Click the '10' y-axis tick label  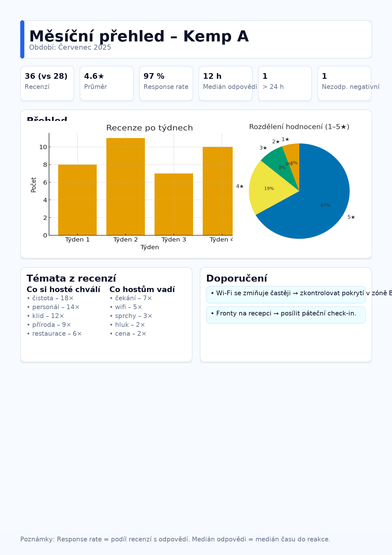(43, 147)
